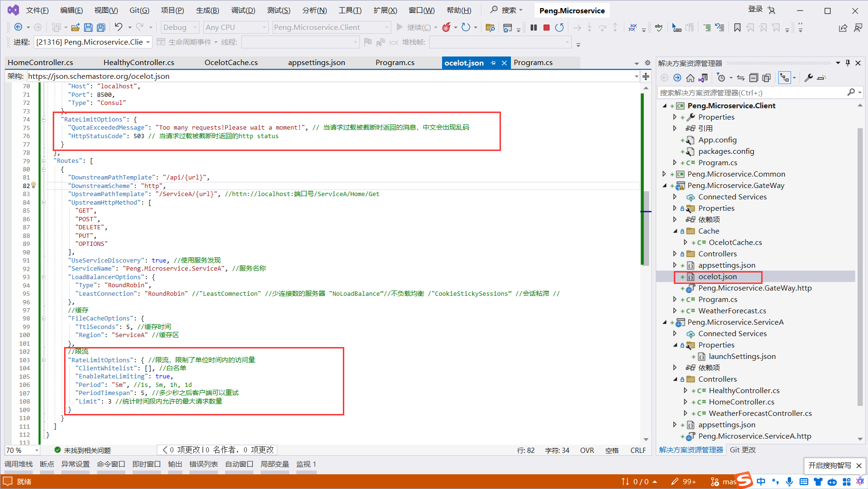Switch to the HomeController.cs editor tab
This screenshot has height=489, width=868.
[40, 63]
